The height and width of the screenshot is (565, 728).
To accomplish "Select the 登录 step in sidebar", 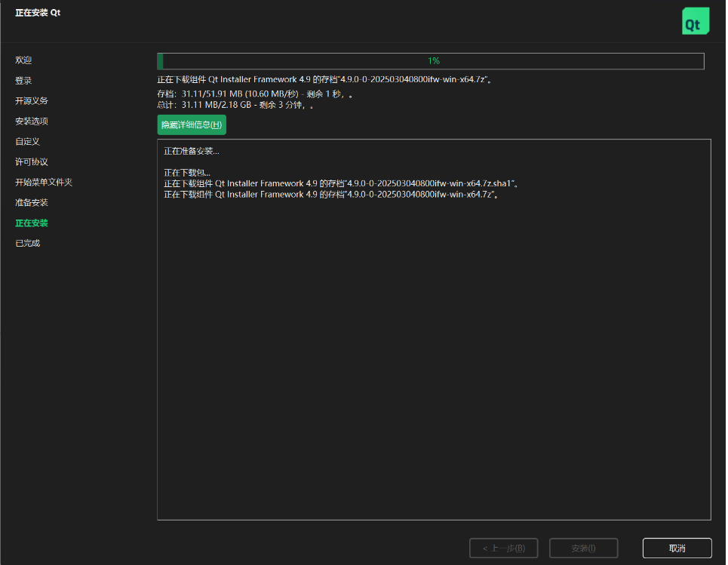I will click(x=23, y=80).
